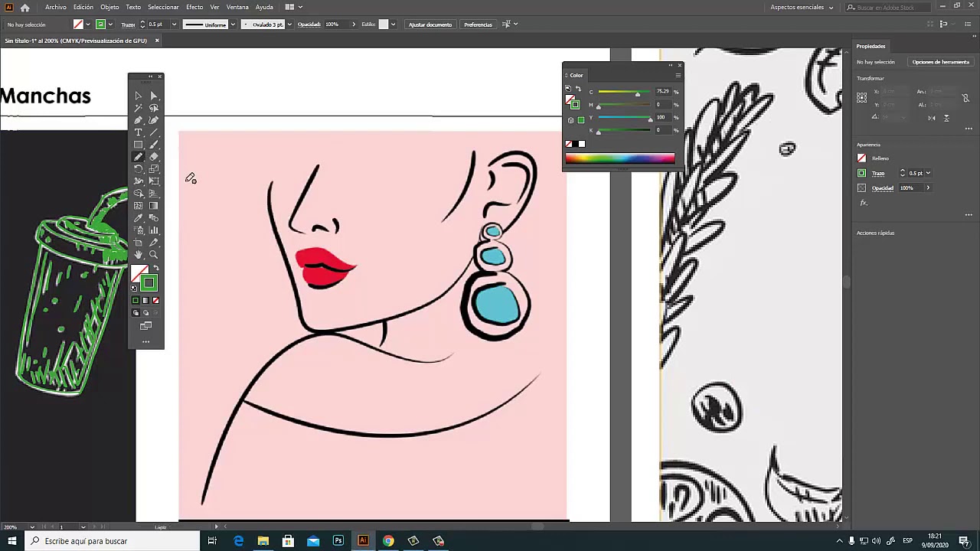Expand Opacidad options arrow in Propiedades
This screenshot has height=551, width=980.
tap(928, 188)
